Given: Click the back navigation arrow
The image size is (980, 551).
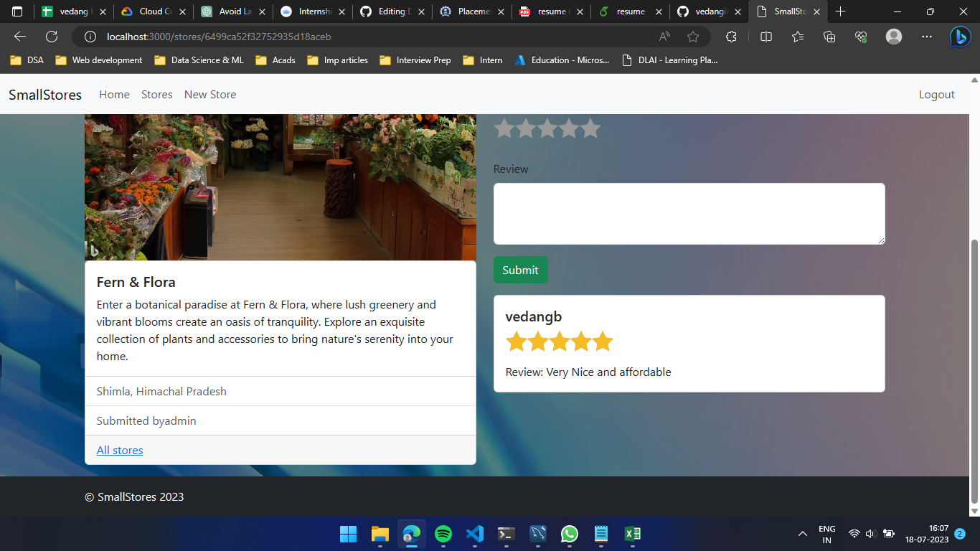Looking at the screenshot, I should click(19, 36).
